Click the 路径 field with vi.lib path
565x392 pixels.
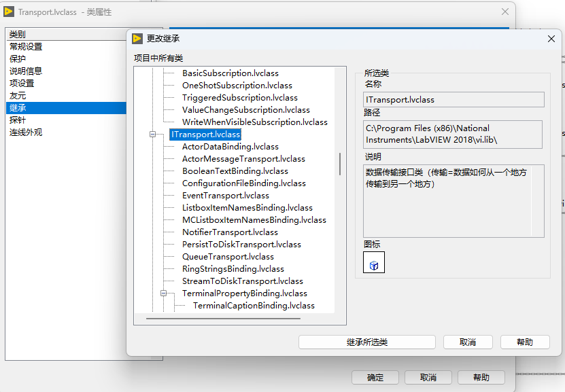click(453, 135)
